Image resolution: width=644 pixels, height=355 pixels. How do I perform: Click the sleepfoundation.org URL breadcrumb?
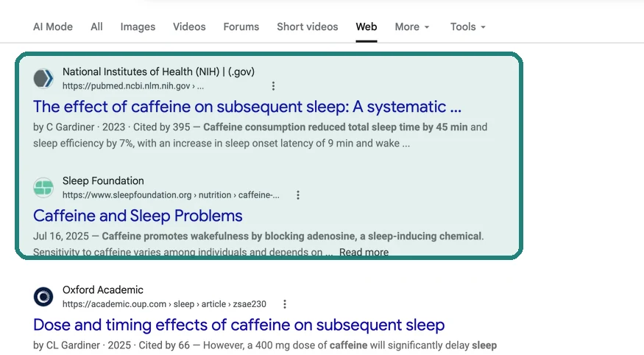pos(171,195)
